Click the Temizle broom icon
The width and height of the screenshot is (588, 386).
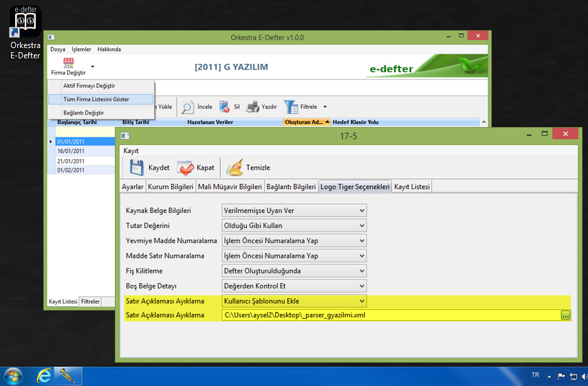(x=235, y=168)
